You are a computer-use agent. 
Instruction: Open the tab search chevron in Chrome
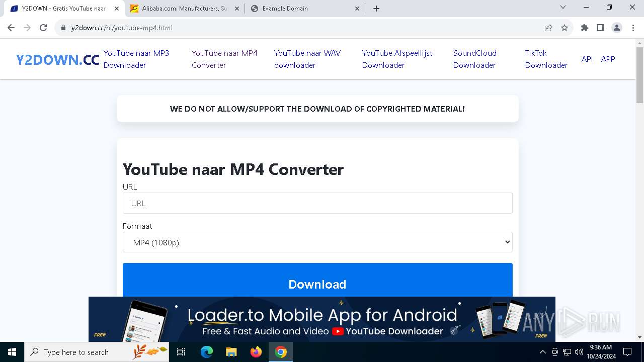coord(563,8)
